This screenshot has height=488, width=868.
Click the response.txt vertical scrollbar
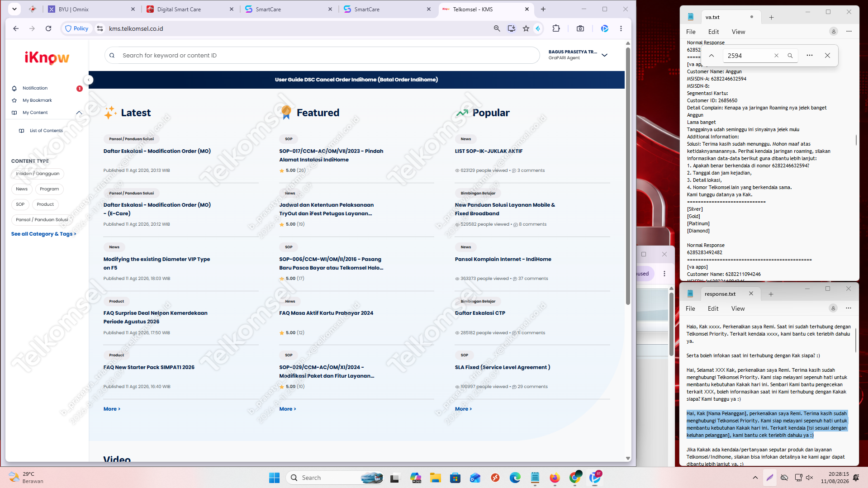[856, 339]
